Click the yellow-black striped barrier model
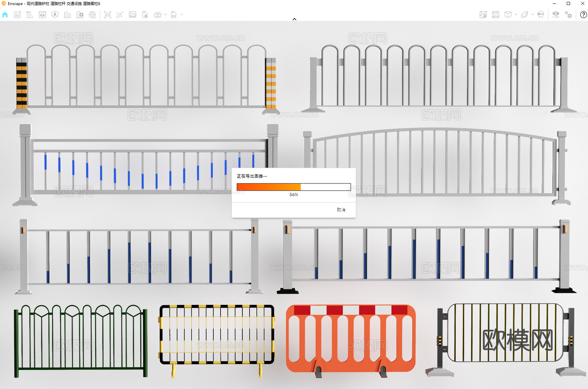The height and width of the screenshot is (389, 588). (x=217, y=341)
